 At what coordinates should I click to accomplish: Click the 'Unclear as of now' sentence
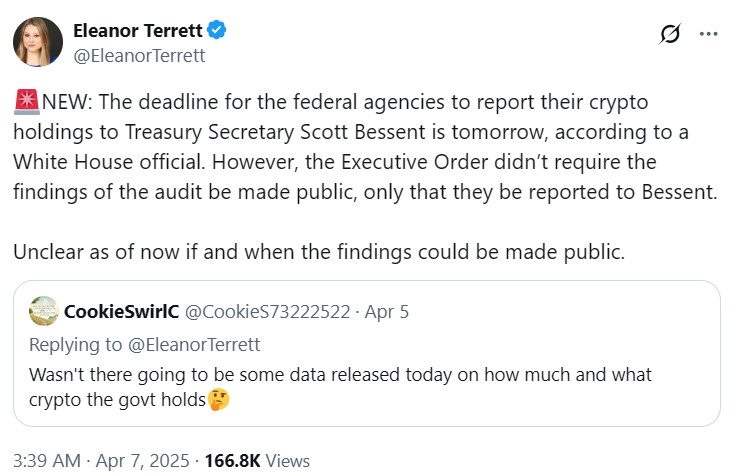coord(320,252)
